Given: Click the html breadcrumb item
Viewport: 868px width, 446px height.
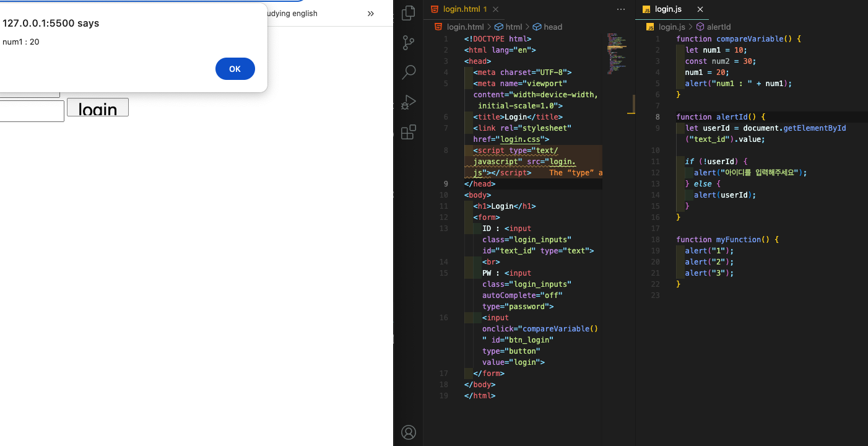Looking at the screenshot, I should point(508,27).
